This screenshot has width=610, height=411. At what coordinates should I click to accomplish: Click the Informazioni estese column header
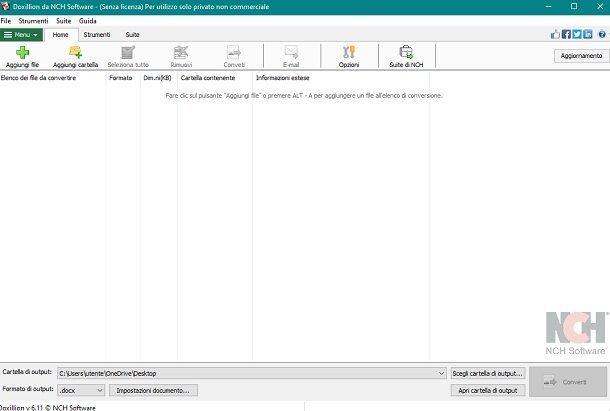(341, 78)
